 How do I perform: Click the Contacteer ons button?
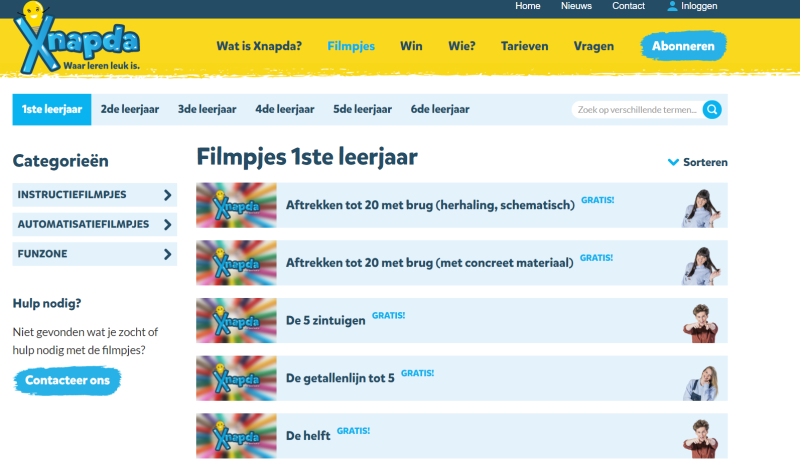pyautogui.click(x=67, y=380)
